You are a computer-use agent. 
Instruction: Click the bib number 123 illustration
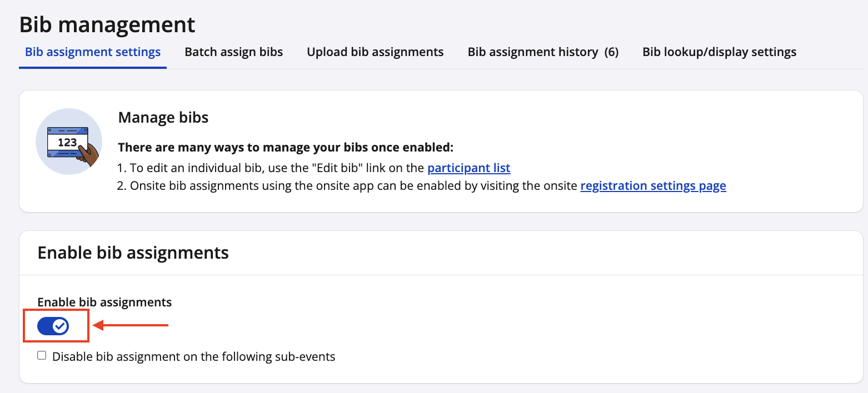tap(69, 142)
